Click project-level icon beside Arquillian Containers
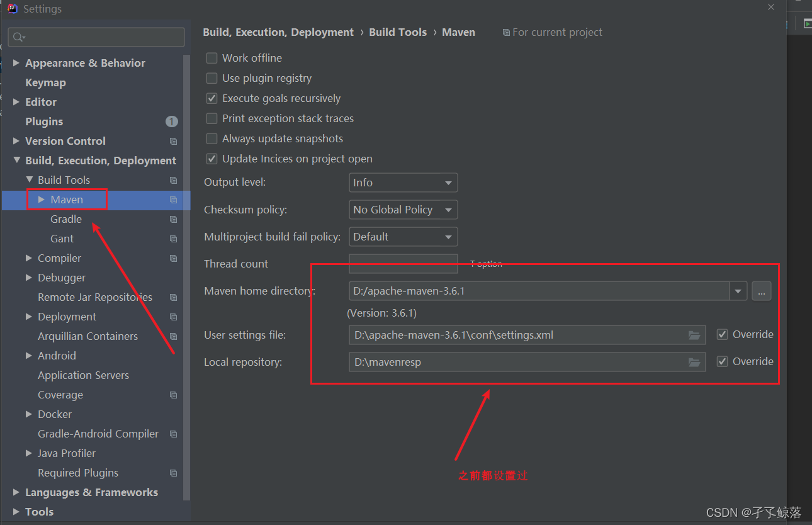Screen dimensions: 812x525 [174, 336]
